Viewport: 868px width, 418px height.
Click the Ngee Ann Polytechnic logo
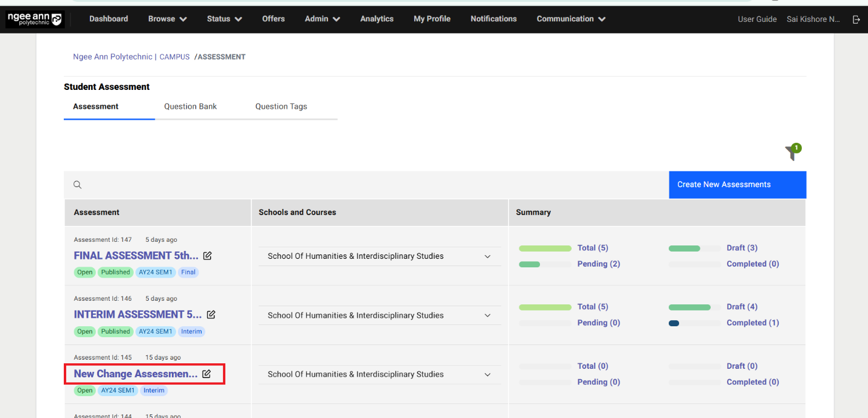tap(35, 19)
